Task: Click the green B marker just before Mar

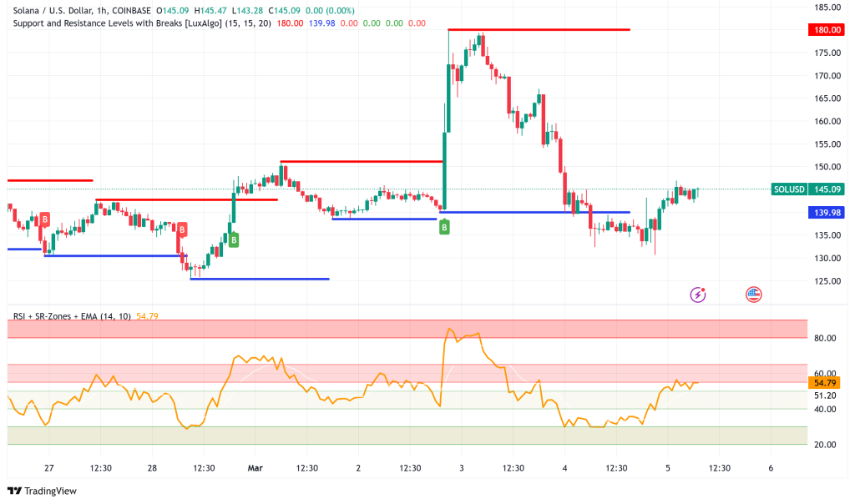Action: coord(234,239)
